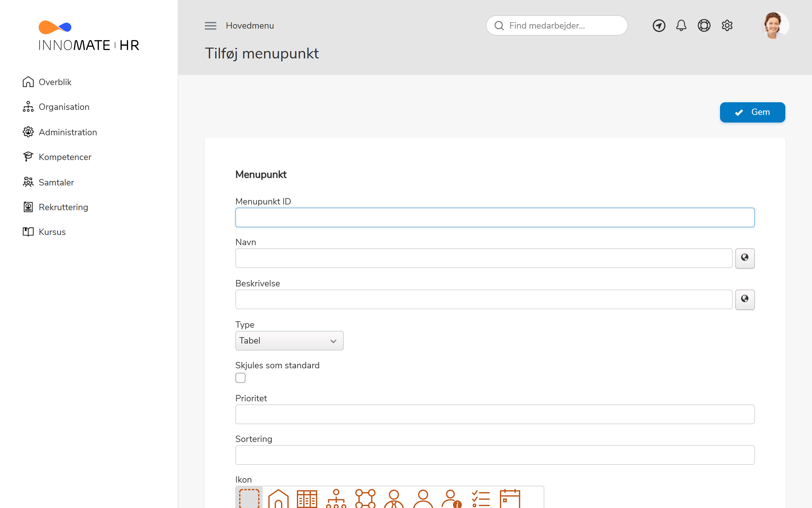Viewport: 812px width, 508px height.
Task: Select the calendar icon in Ikon picker
Action: (510, 498)
